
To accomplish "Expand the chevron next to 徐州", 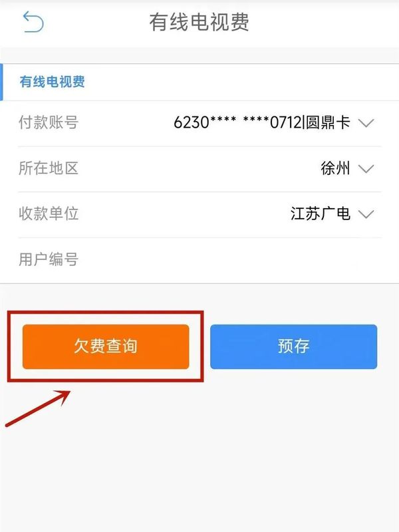I will tap(366, 169).
